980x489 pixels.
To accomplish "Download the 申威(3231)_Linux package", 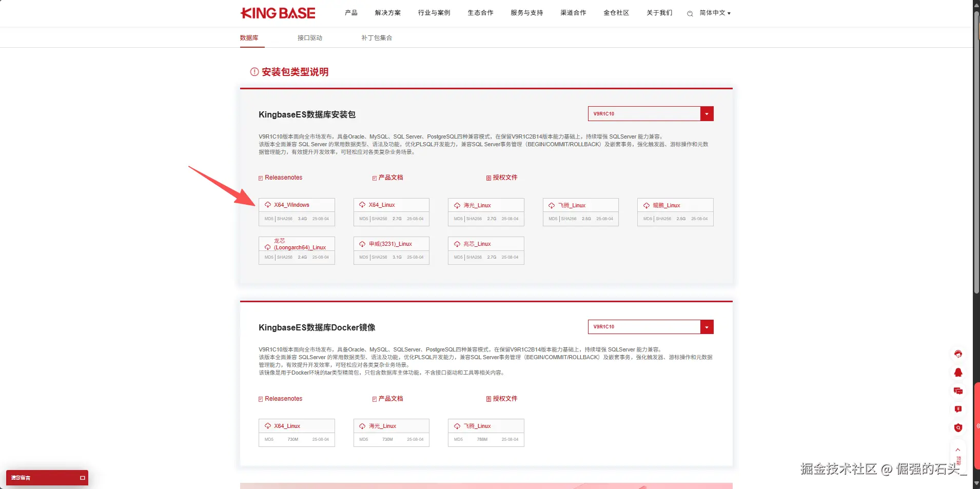I will 391,244.
